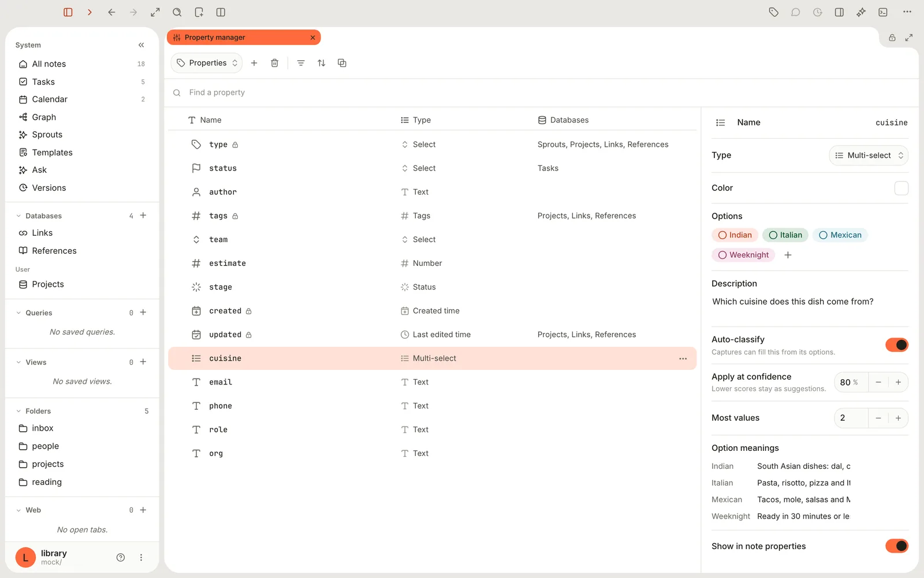This screenshot has height=578, width=924.
Task: Open the filter icon in properties toolbar
Action: (x=301, y=63)
